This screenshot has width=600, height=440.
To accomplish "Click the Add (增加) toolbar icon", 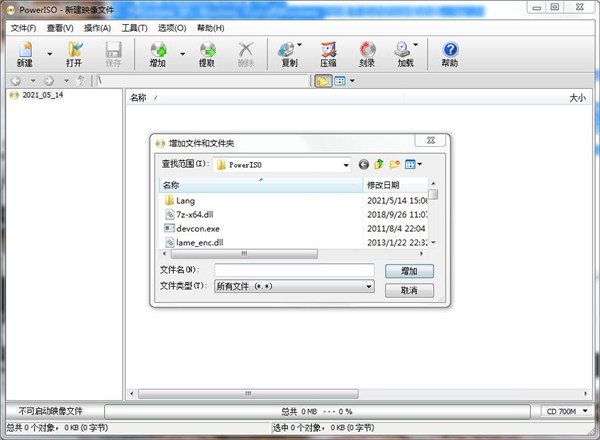I will click(x=158, y=54).
